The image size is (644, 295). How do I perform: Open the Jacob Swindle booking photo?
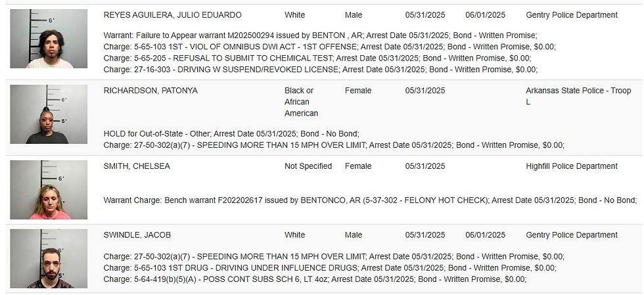[49, 259]
